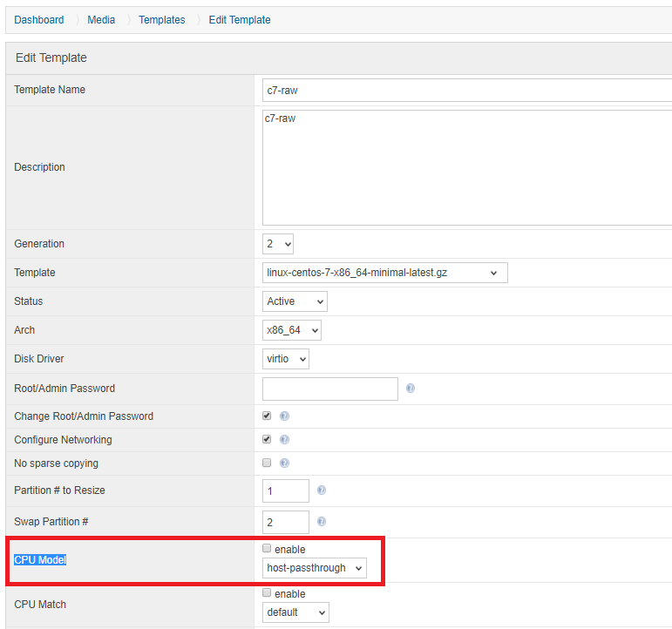Click help icon for Partition # to Resize
The image size is (672, 629).
coord(322,490)
